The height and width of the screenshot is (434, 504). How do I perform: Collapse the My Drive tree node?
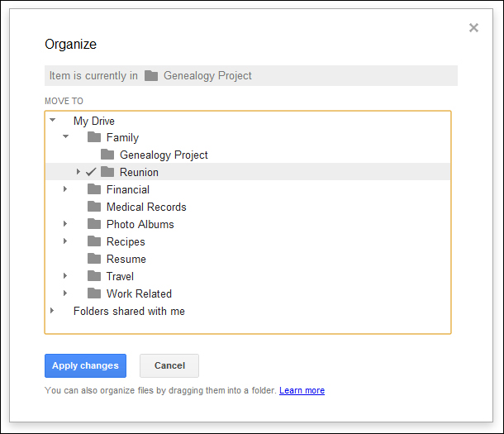point(53,121)
